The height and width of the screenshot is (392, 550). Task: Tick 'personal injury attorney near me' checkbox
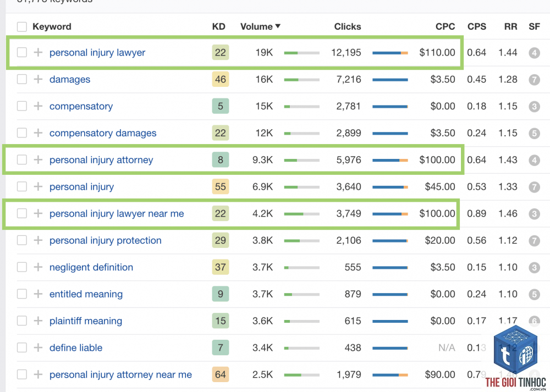pyautogui.click(x=22, y=374)
